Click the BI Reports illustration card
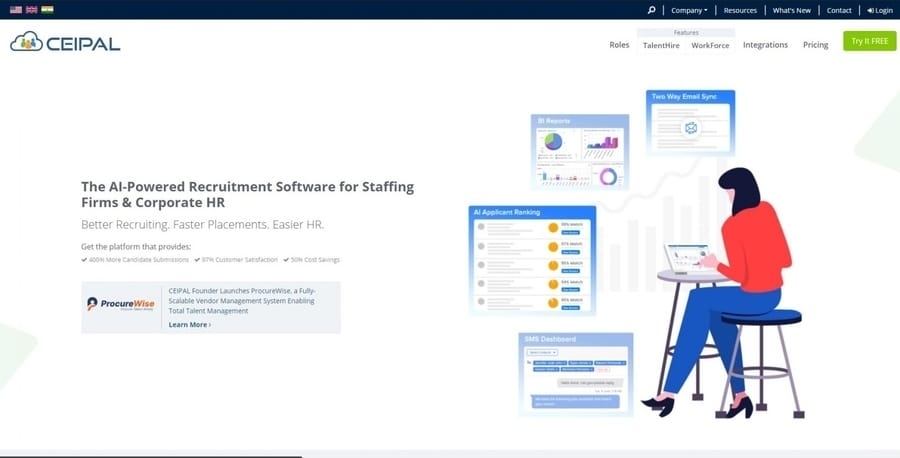 [580, 152]
